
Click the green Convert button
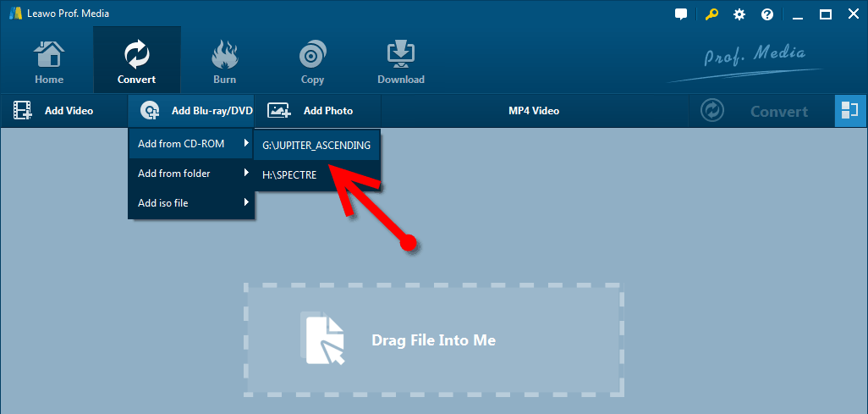[x=761, y=111]
